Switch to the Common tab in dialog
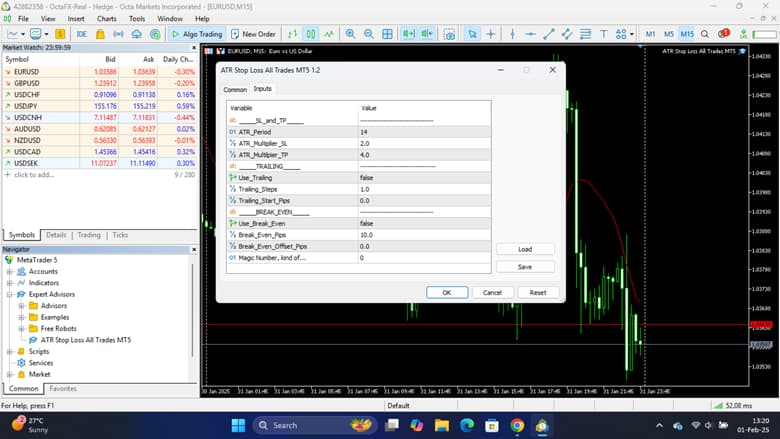This screenshot has width=780, height=439. click(234, 89)
